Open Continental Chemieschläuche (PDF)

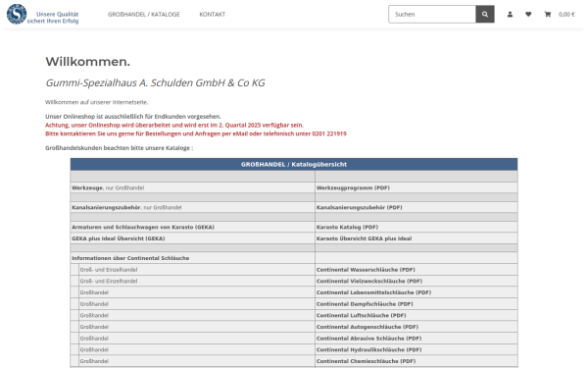point(366,361)
